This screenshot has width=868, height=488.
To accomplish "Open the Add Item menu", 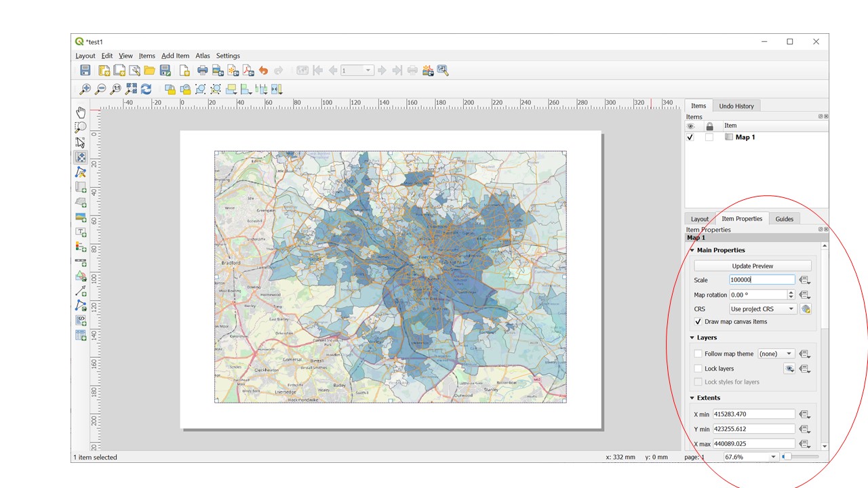I will (x=175, y=56).
